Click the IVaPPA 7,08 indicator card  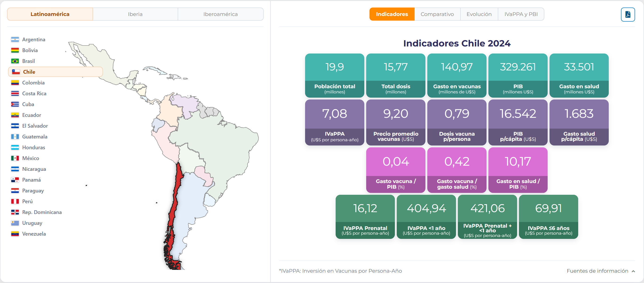coord(334,122)
